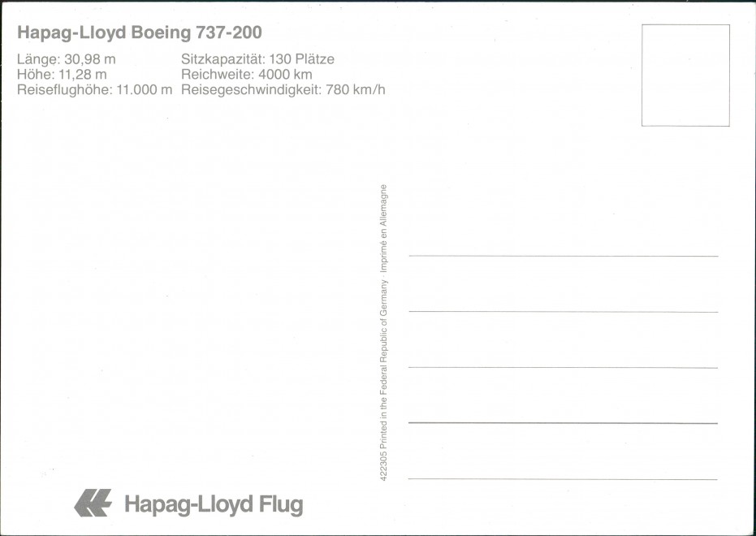Click inside the empty stamp box

(x=685, y=76)
